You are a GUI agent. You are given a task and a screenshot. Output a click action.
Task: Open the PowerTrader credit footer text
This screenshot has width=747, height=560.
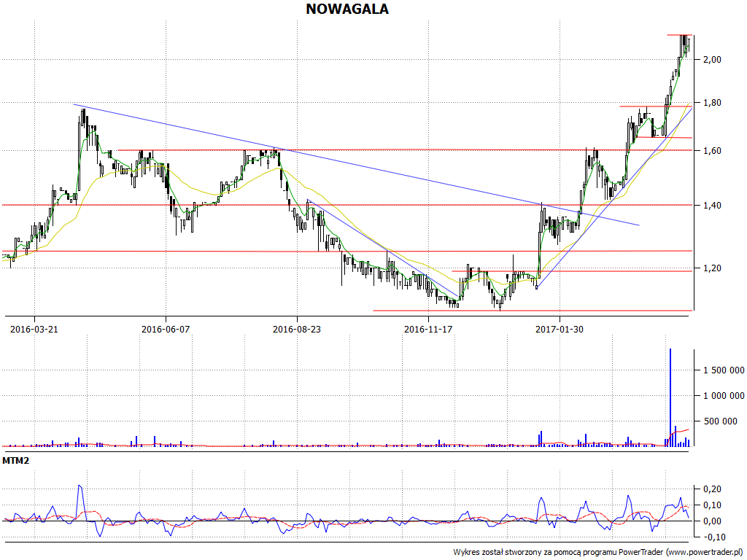pyautogui.click(x=599, y=553)
